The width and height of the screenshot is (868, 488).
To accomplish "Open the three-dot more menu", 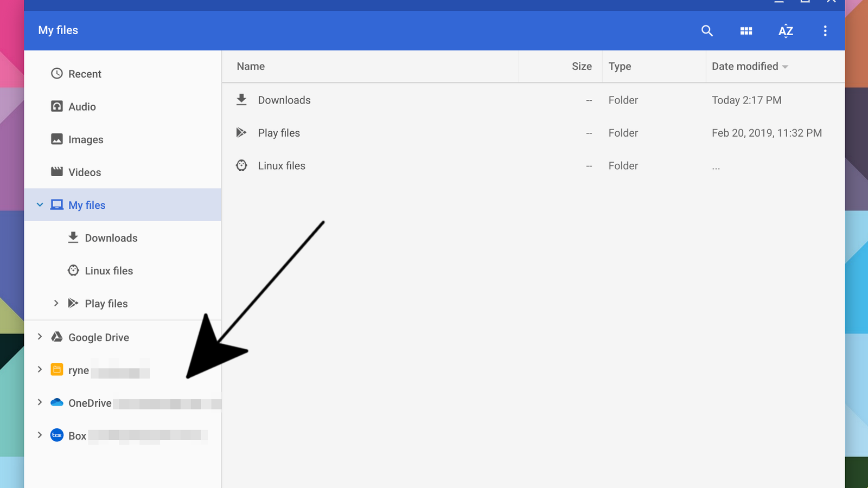I will click(825, 31).
